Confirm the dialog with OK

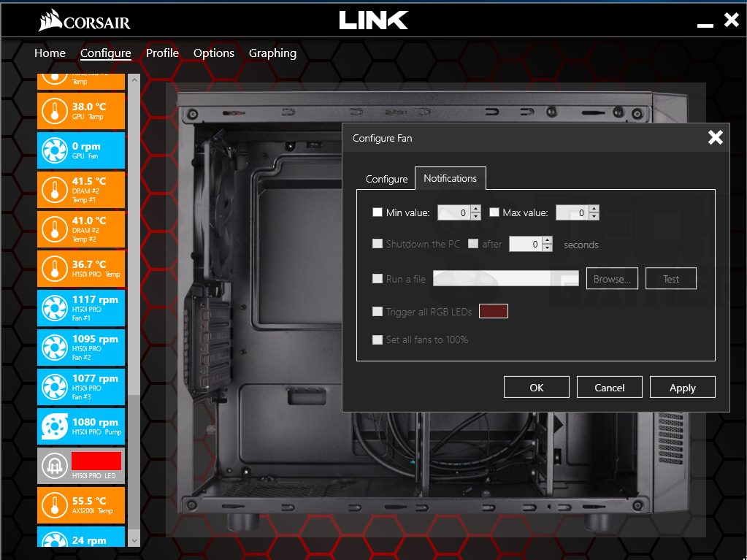point(537,387)
